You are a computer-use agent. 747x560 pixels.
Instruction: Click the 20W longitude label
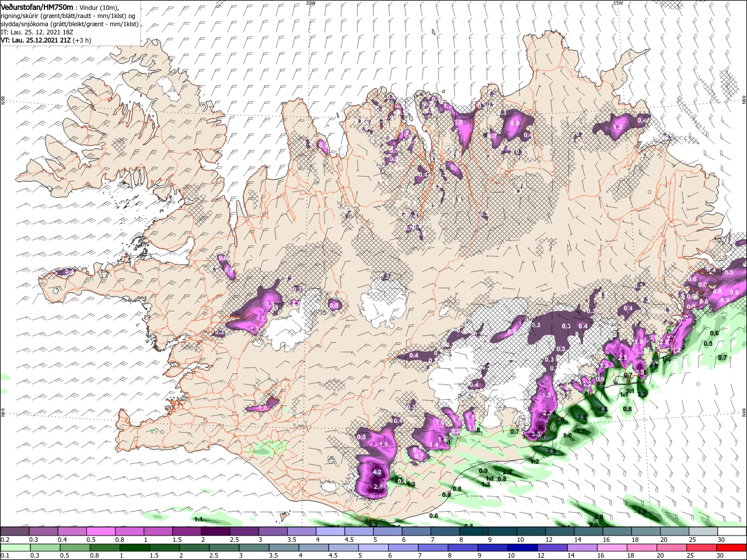tap(310, 3)
